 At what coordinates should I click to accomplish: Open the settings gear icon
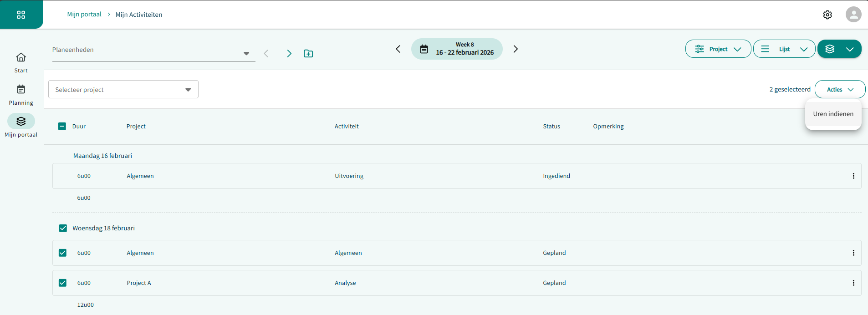click(827, 15)
